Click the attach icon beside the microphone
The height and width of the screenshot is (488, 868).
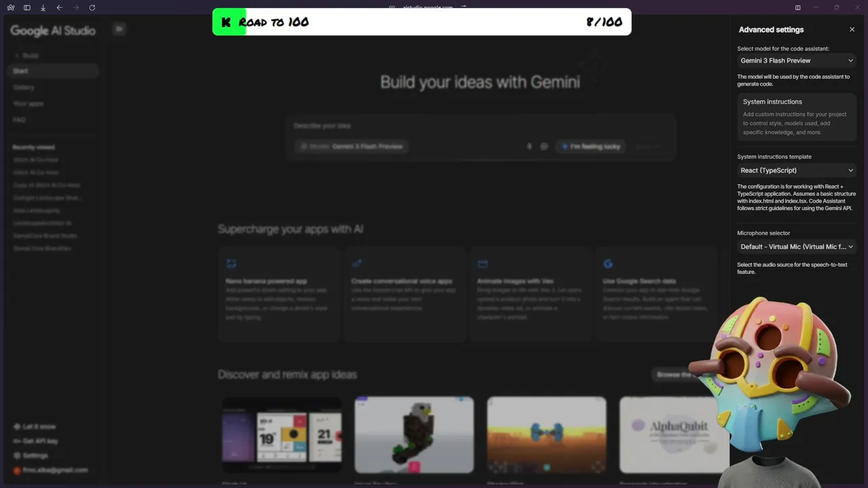click(x=544, y=146)
